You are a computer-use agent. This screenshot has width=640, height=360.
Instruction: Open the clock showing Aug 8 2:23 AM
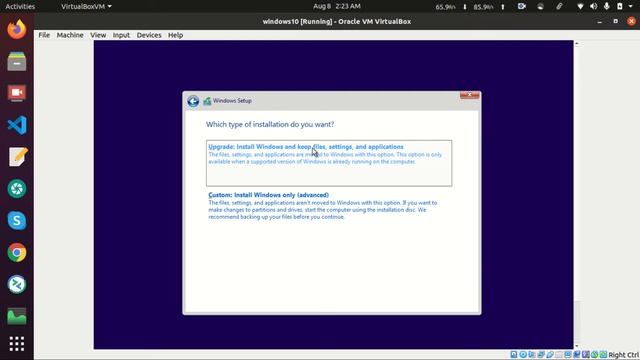[337, 6]
